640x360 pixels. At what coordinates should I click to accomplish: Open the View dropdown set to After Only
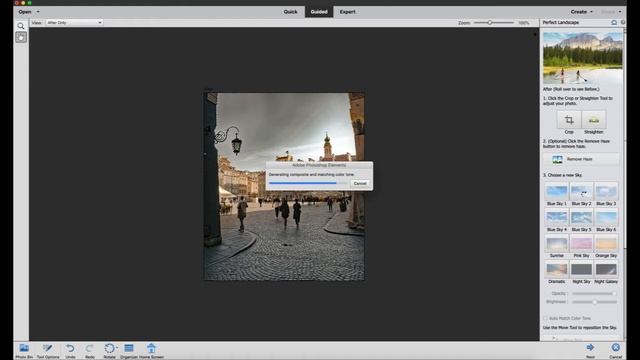click(74, 23)
